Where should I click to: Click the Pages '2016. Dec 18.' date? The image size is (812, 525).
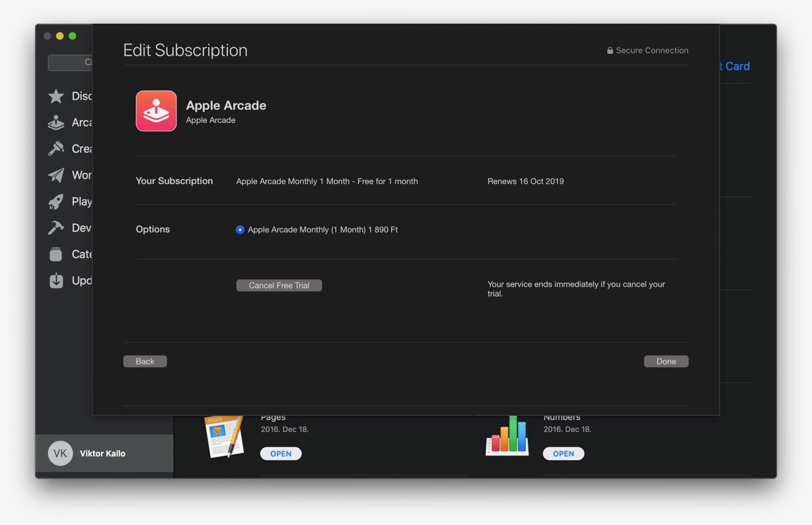(285, 430)
